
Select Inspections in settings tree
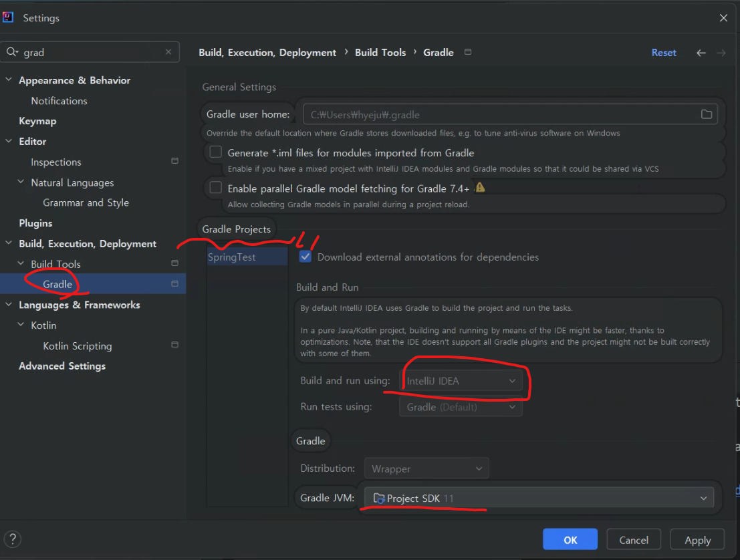(x=55, y=162)
